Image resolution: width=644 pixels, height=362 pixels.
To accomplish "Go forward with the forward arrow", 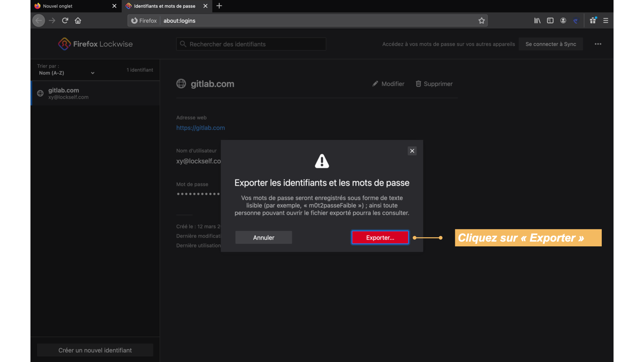I will 52,20.
